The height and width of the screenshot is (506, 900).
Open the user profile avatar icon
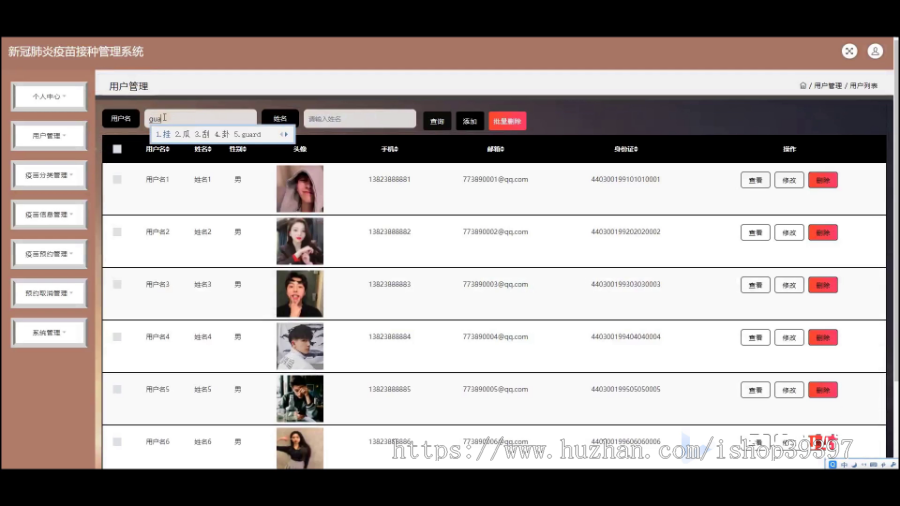pos(875,51)
